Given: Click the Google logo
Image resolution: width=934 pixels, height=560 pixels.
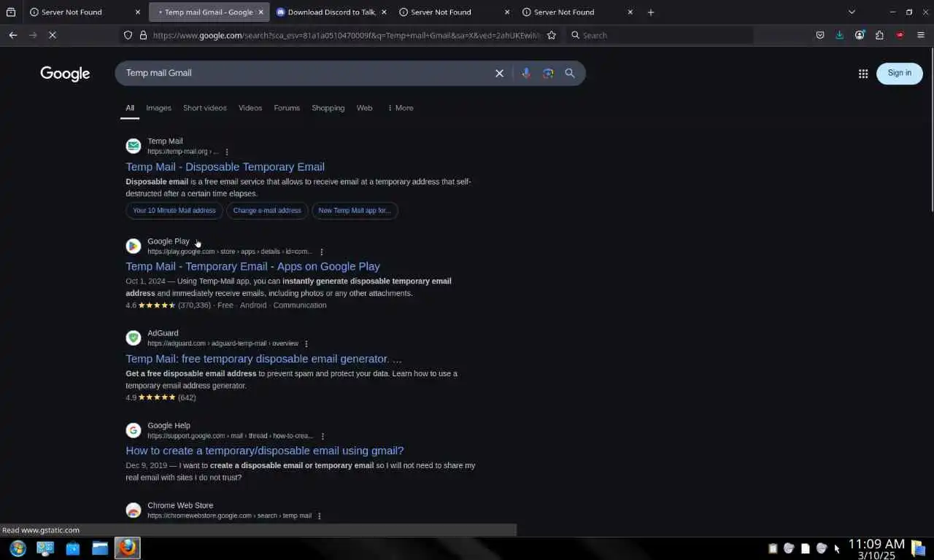Looking at the screenshot, I should tap(65, 74).
